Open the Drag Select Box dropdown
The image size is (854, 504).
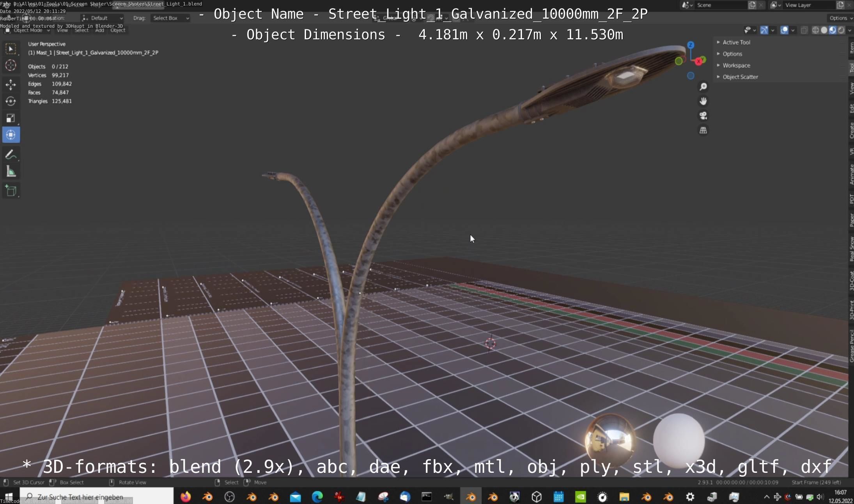click(x=170, y=18)
